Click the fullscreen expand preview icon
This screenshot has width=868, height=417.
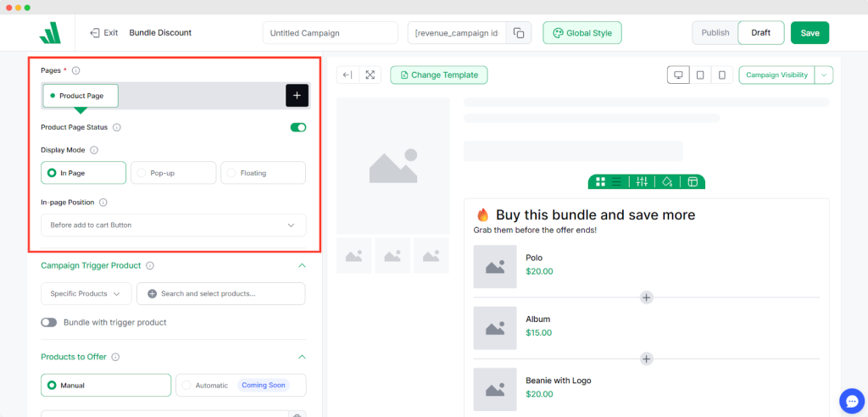pyautogui.click(x=370, y=75)
